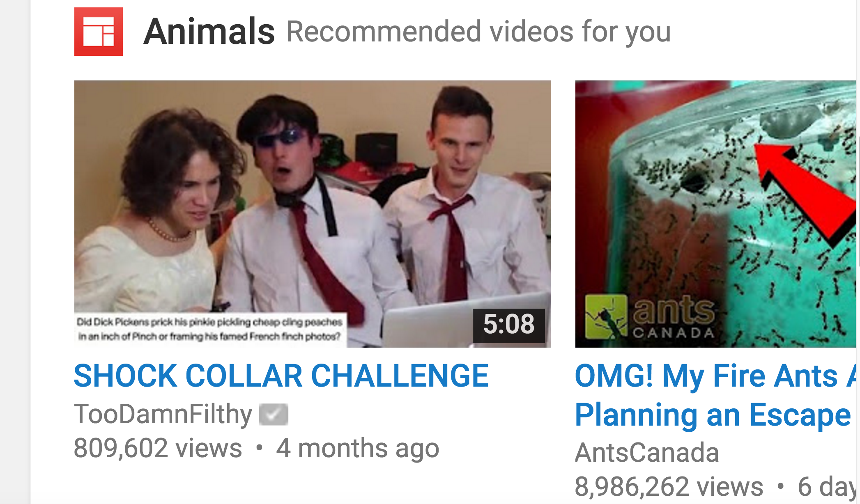860x504 pixels.
Task: Click the 8,986,262 views count
Action: pyautogui.click(x=669, y=487)
